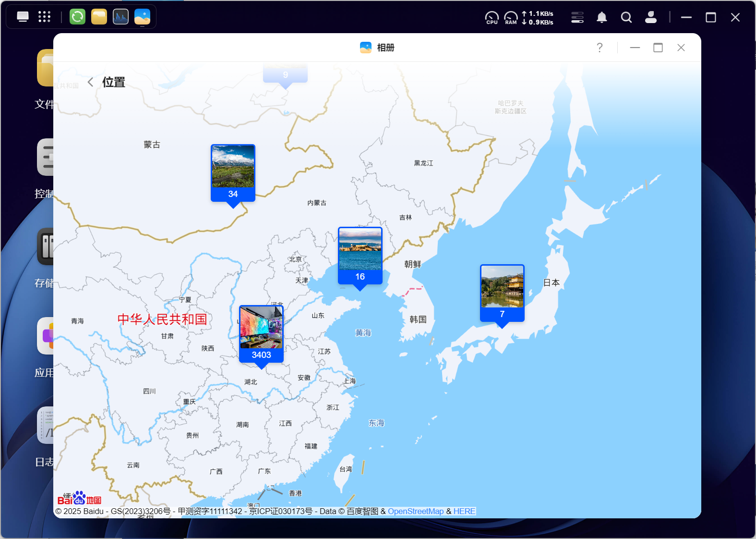Open the 16-photo cluster near Liaoning coast
The width and height of the screenshot is (756, 539).
coord(360,258)
